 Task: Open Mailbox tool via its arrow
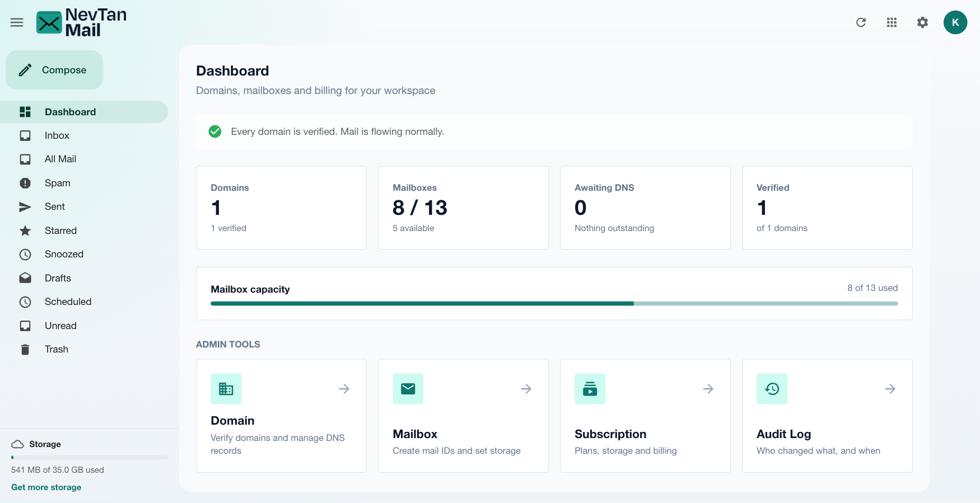(x=526, y=389)
